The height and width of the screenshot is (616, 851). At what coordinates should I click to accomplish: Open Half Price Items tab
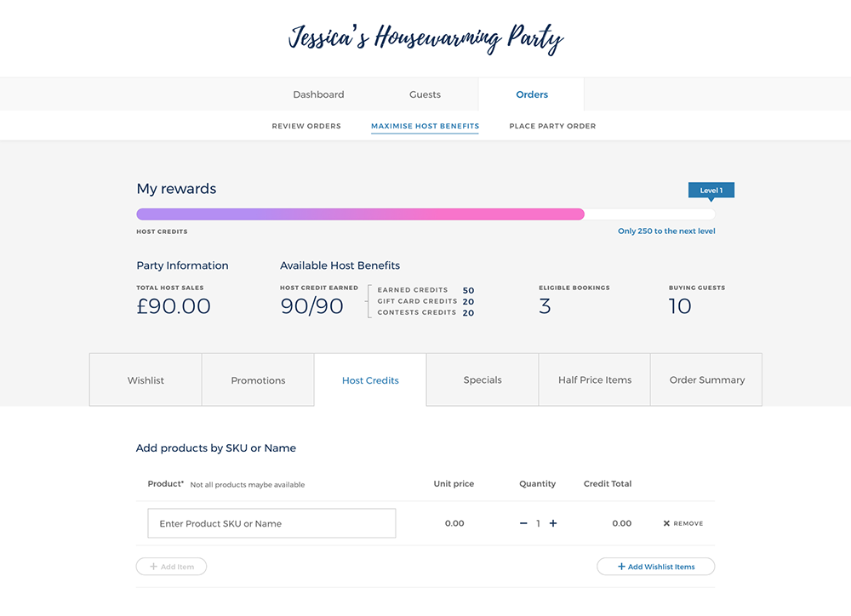point(595,380)
